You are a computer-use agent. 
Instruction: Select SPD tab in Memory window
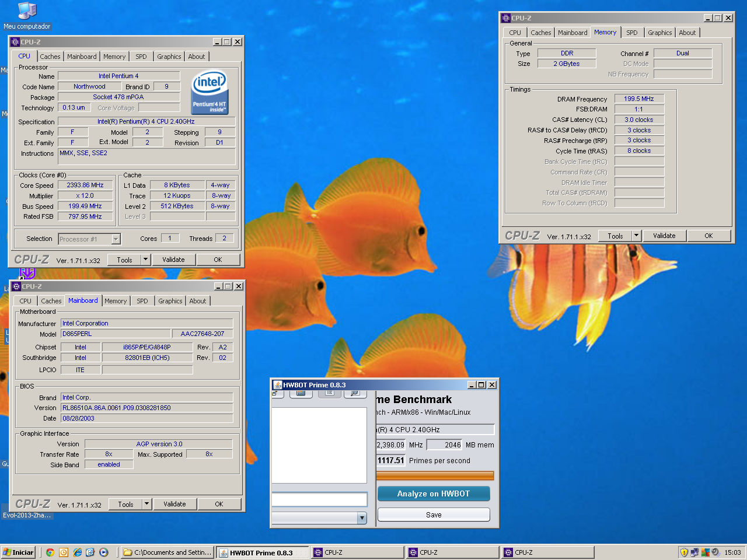(x=632, y=33)
